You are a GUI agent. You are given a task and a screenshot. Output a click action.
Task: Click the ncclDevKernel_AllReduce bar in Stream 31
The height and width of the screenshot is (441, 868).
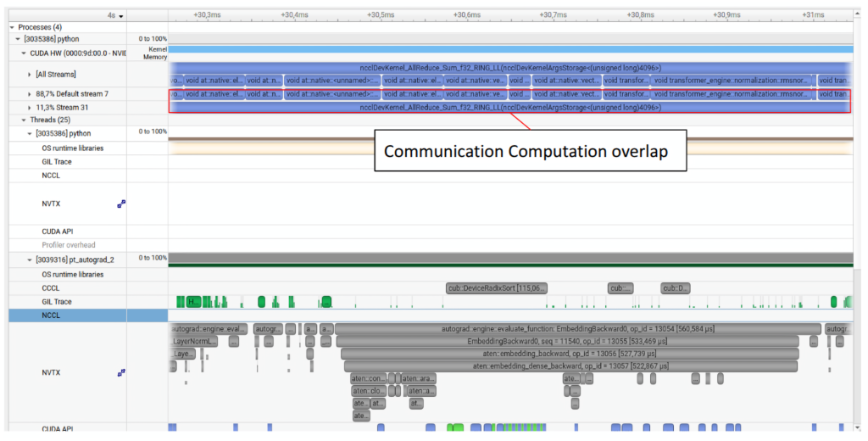[x=509, y=108]
